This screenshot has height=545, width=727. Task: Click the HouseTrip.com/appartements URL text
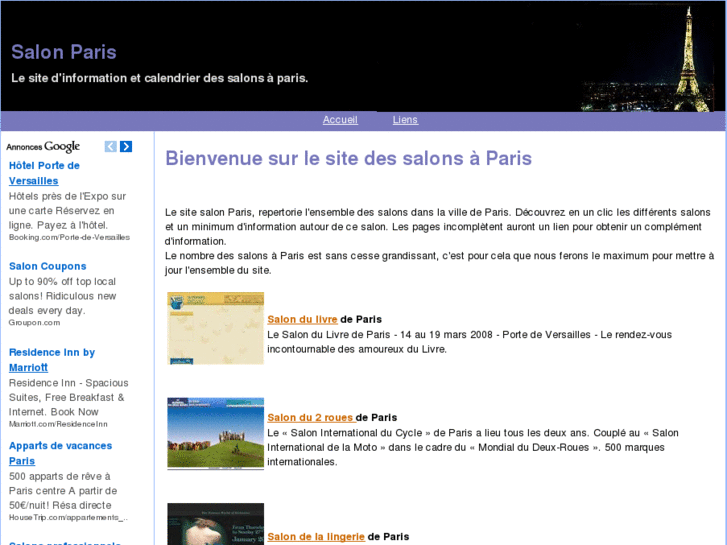[68, 517]
